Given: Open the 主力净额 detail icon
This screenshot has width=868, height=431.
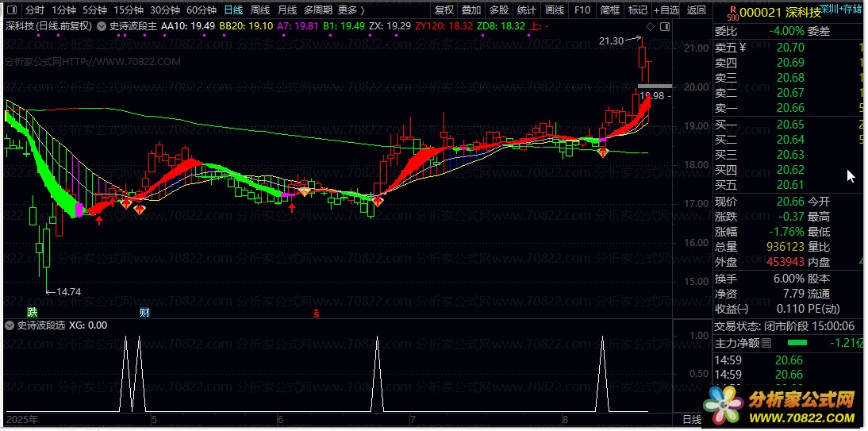Looking at the screenshot, I should [x=766, y=344].
